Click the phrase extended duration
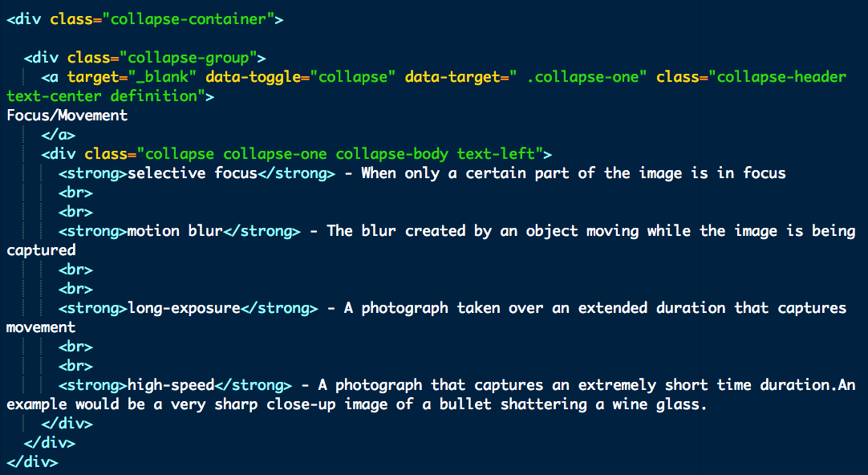This screenshot has height=475, width=868. 651,308
